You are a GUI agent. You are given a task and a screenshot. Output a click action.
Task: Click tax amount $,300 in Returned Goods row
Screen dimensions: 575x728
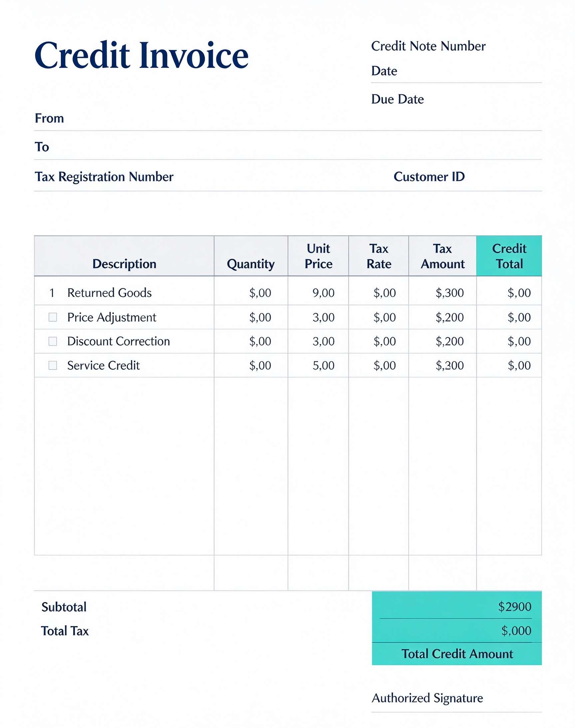450,293
